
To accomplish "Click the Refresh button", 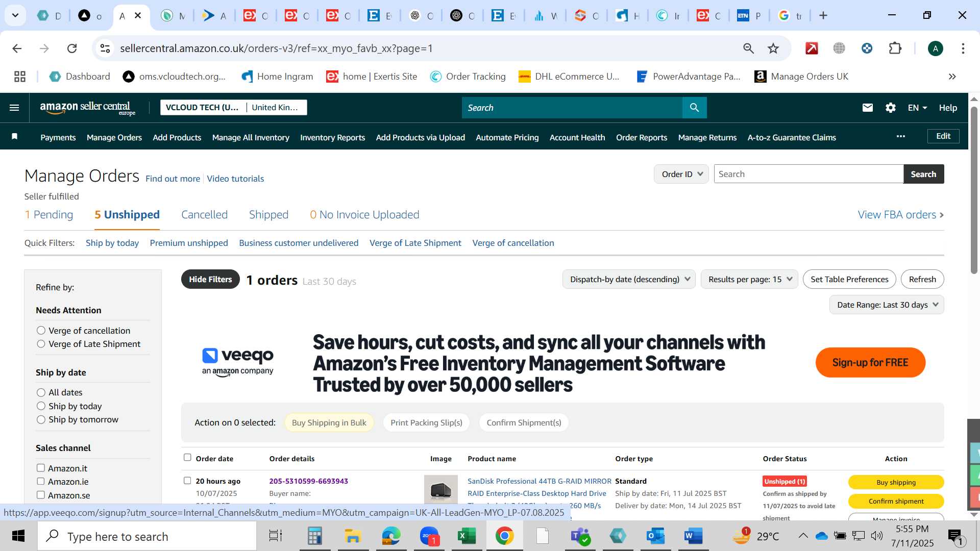I will tap(922, 279).
